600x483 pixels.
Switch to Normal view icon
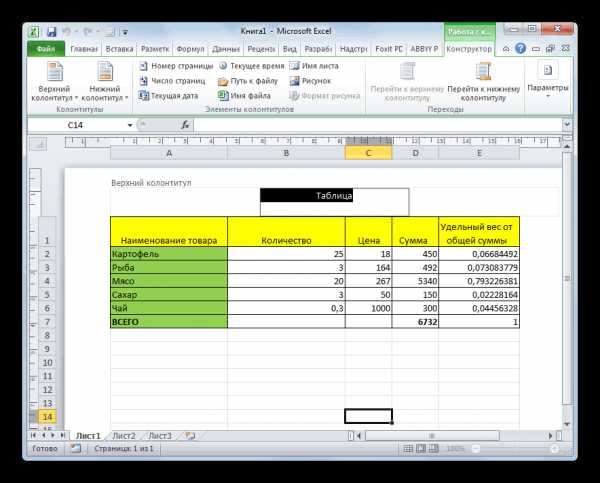408,449
